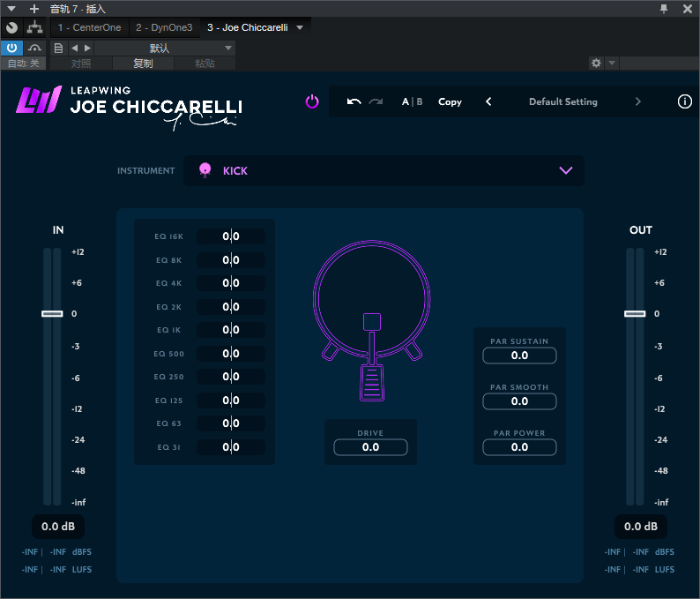Screen dimensions: 700x599
Task: Click the 粘贴 paste button
Action: pyautogui.click(x=205, y=64)
